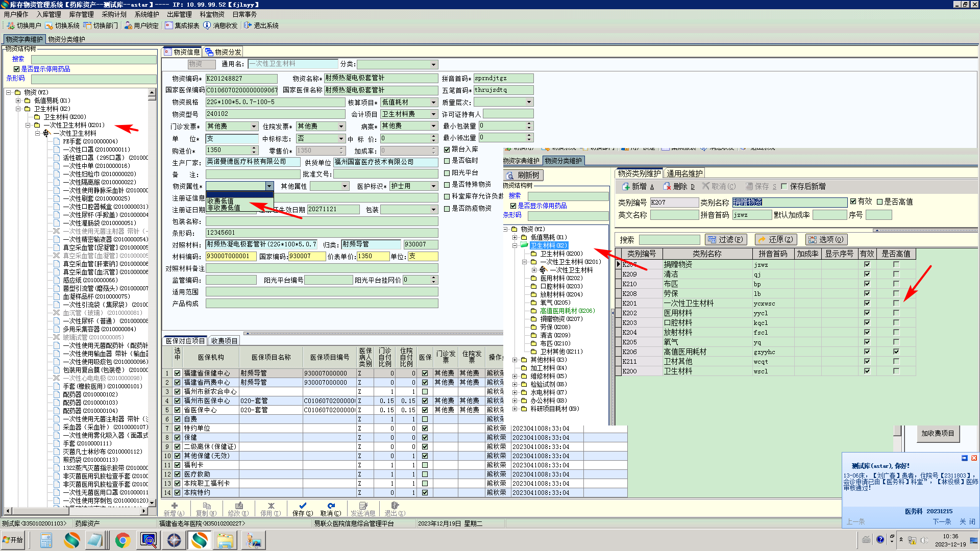Click the 取消(C) undo icon at bottom
Viewport: 980px width, 551px height.
point(331,506)
